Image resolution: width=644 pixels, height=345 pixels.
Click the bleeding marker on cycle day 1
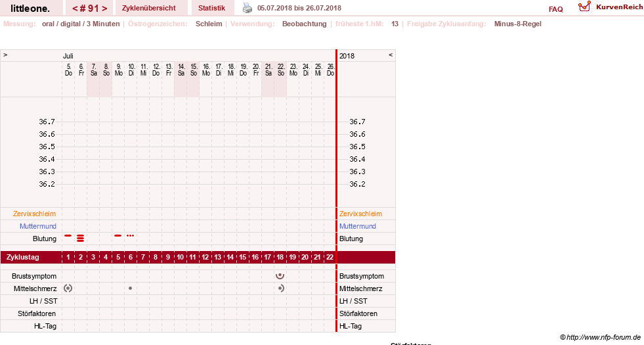[x=68, y=236]
